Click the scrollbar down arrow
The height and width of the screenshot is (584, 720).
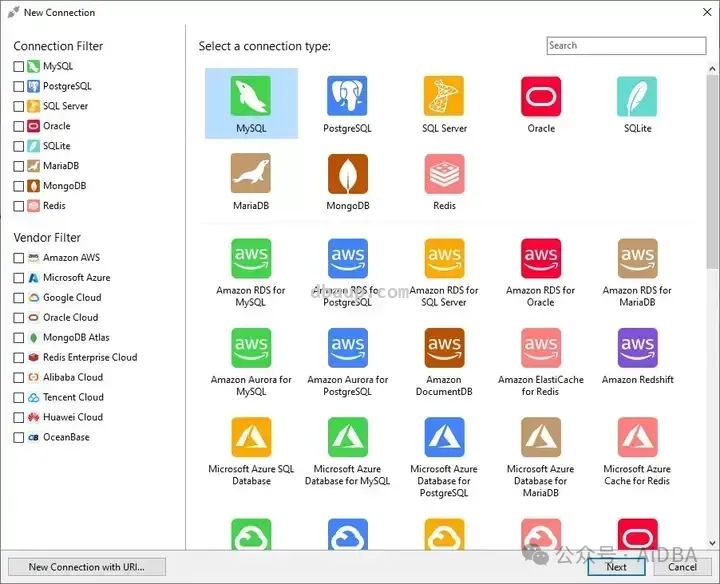click(712, 543)
